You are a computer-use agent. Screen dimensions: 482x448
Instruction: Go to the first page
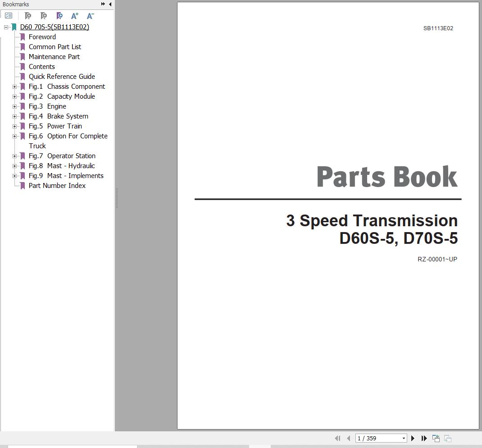tap(337, 438)
